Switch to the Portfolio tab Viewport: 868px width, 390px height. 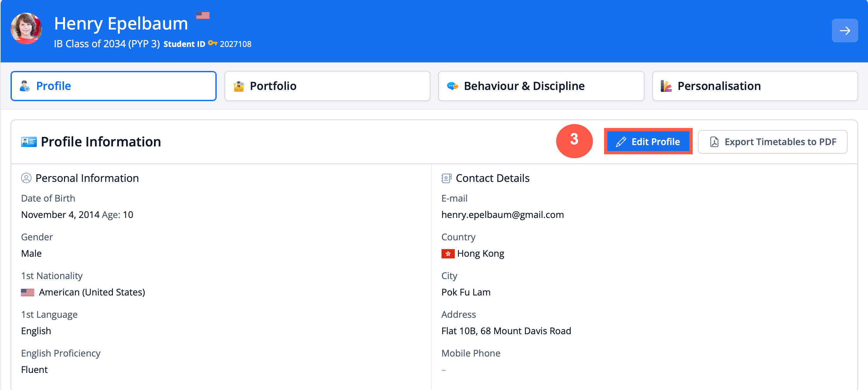327,86
